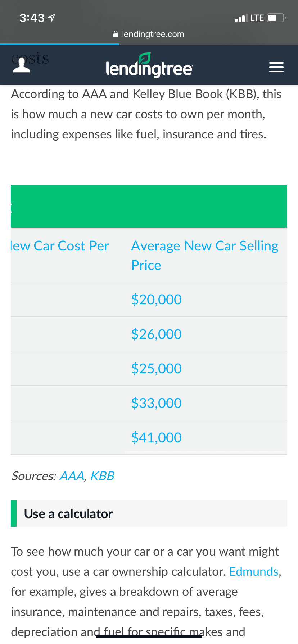Image resolution: width=298 pixels, height=644 pixels.
Task: Tap the $20,000 price cell
Action: [156, 299]
